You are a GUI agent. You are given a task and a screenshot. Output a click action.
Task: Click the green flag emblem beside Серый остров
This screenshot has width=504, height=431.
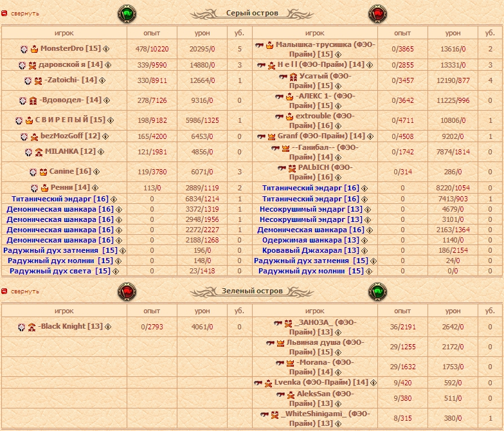(x=127, y=14)
